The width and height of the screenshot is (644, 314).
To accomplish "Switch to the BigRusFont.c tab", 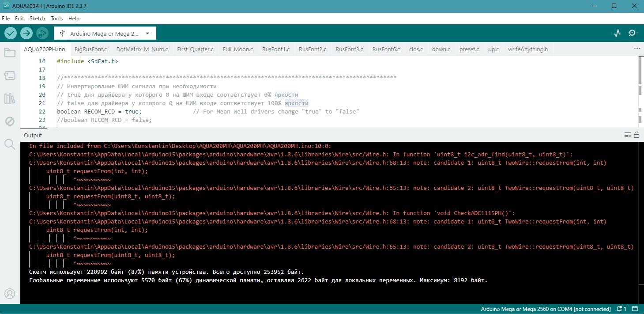I will [90, 49].
